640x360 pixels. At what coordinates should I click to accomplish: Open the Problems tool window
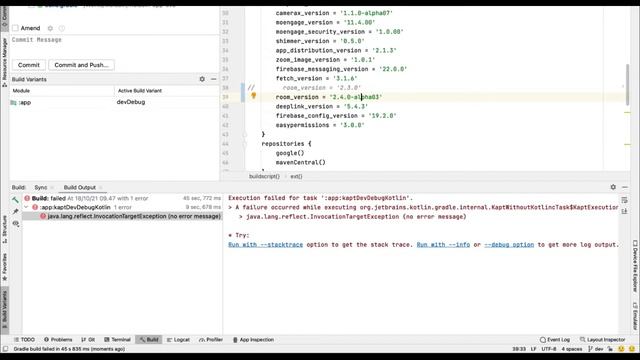(58, 340)
